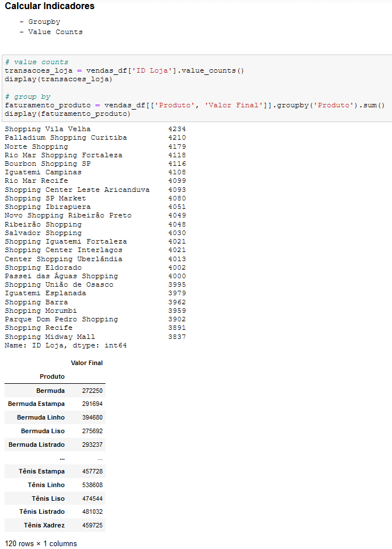Click the faturamento_produto groupby code line
Screen dimensions: 392x549
(195, 106)
